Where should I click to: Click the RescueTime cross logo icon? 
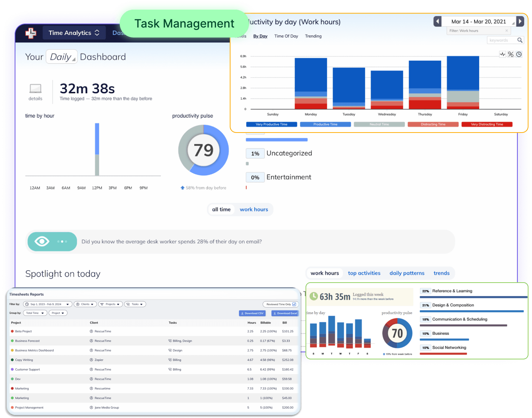pos(31,33)
